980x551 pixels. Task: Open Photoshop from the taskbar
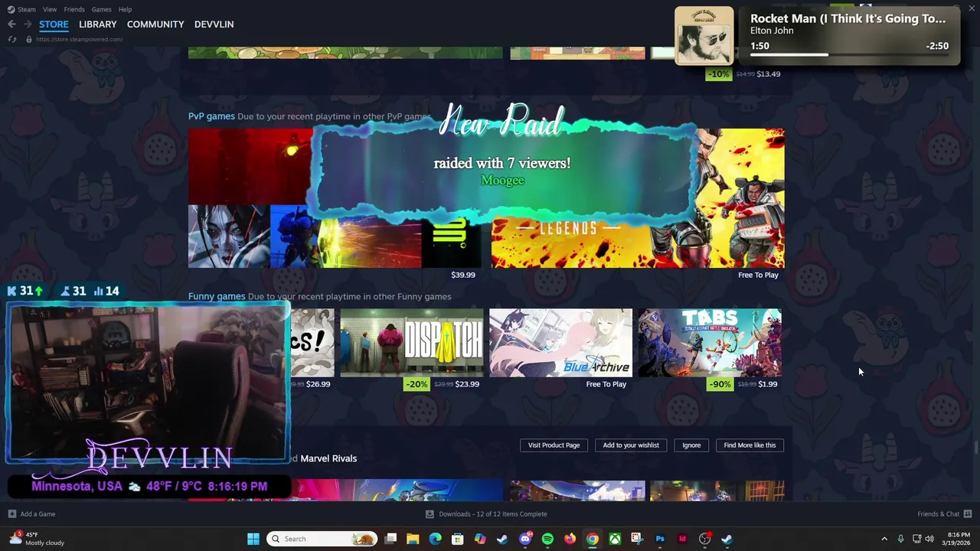click(660, 539)
